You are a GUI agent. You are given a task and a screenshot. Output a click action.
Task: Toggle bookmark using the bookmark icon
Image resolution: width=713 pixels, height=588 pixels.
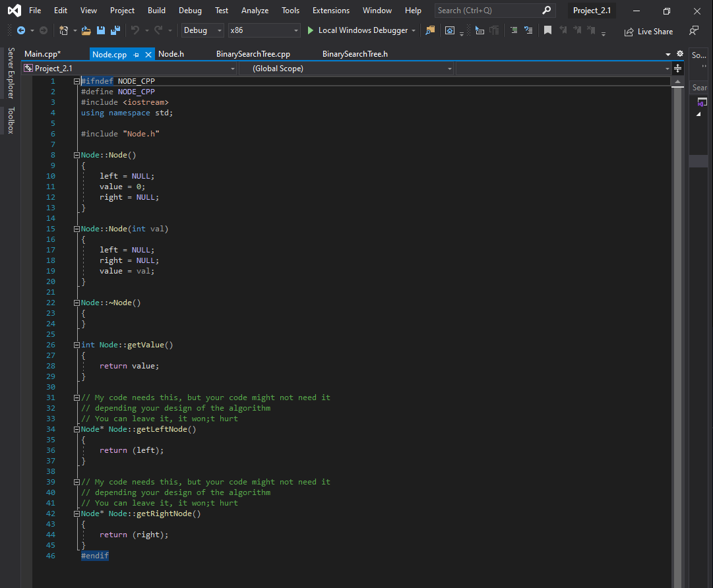click(x=547, y=30)
